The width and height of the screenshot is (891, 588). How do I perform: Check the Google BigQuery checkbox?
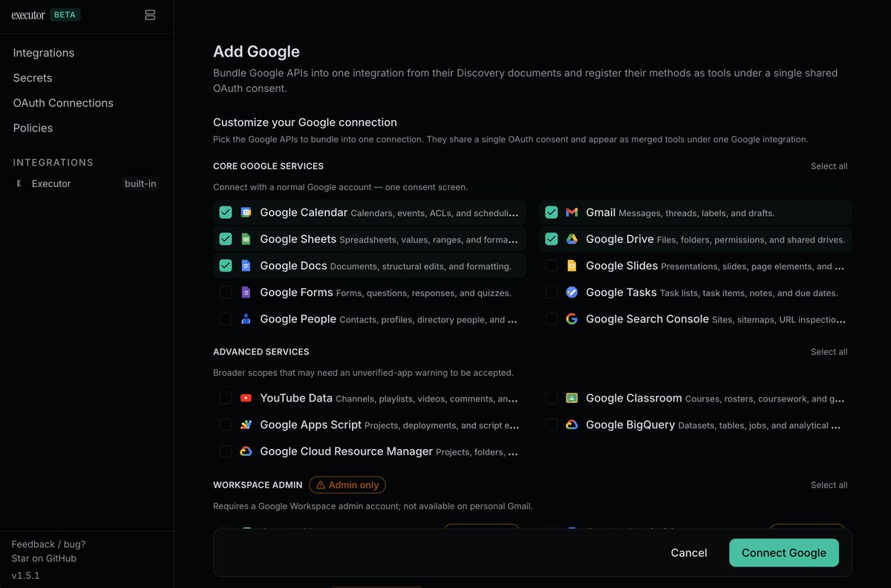(552, 425)
